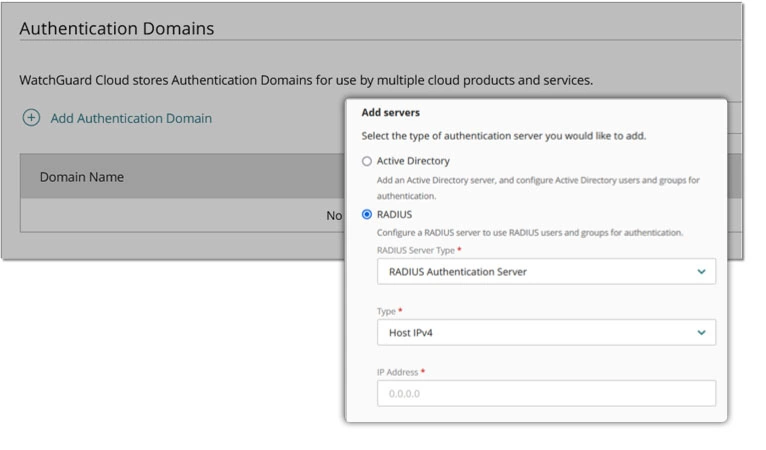Click the plus icon for Add Authentication Domain

[31, 118]
